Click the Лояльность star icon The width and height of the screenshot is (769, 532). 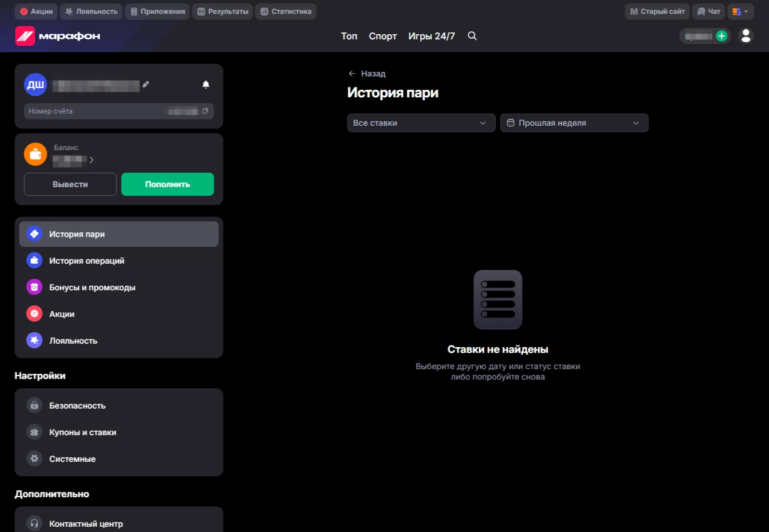tap(34, 341)
